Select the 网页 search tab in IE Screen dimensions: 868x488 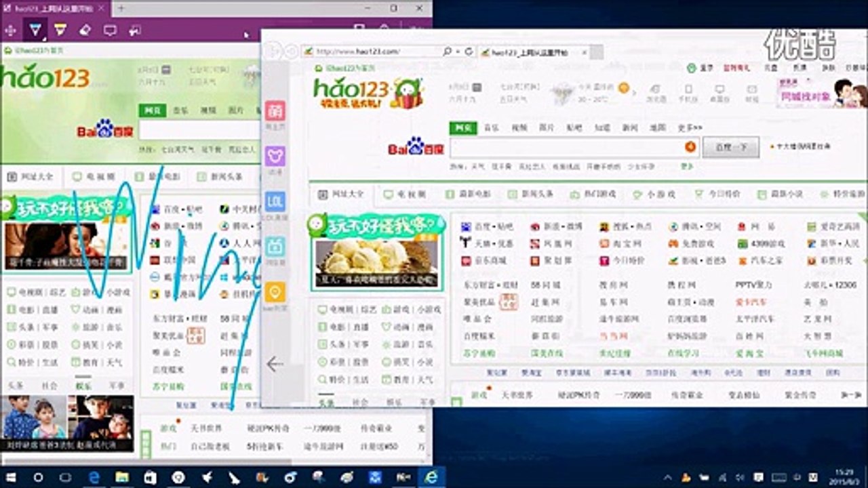463,127
